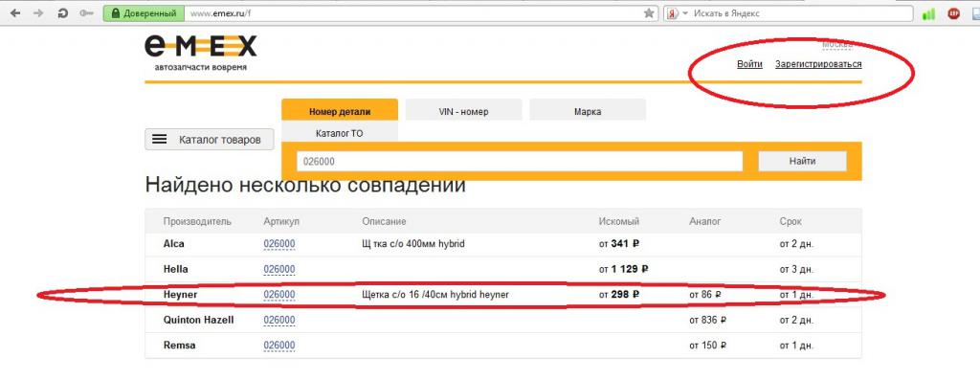Open article 026000 in the Alca row

tap(279, 244)
